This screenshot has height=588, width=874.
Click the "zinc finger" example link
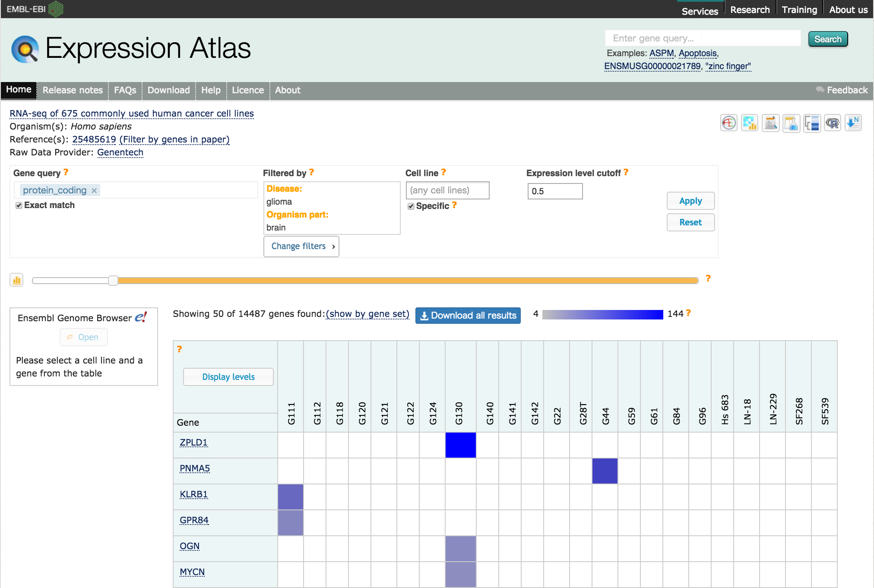pyautogui.click(x=728, y=66)
